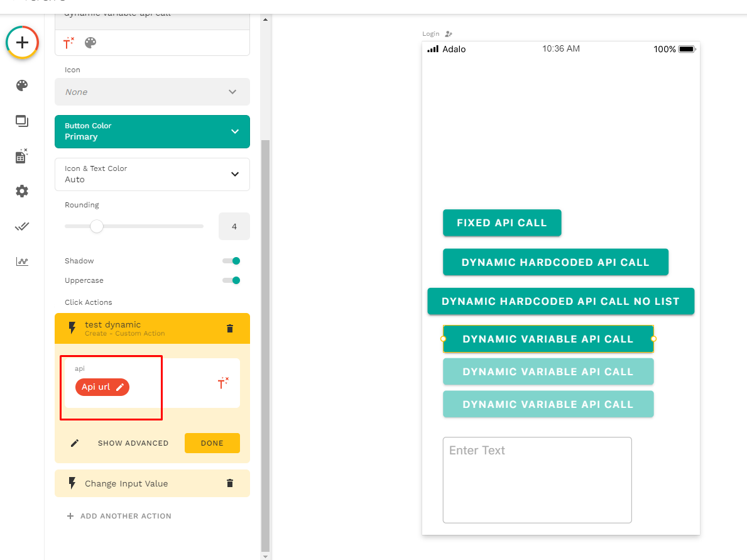Click the panel scrollbar down arrow
The image size is (747, 560).
[x=265, y=556]
